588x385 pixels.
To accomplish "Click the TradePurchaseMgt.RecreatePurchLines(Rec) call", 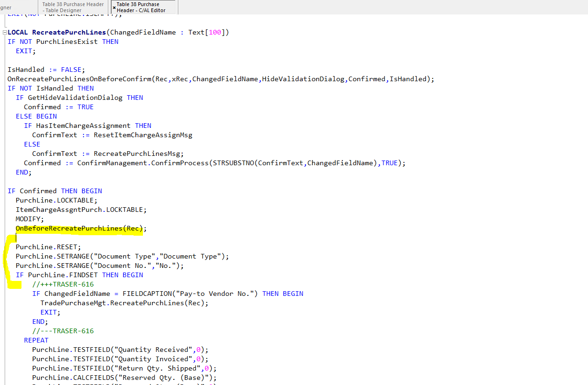I will 117,302.
